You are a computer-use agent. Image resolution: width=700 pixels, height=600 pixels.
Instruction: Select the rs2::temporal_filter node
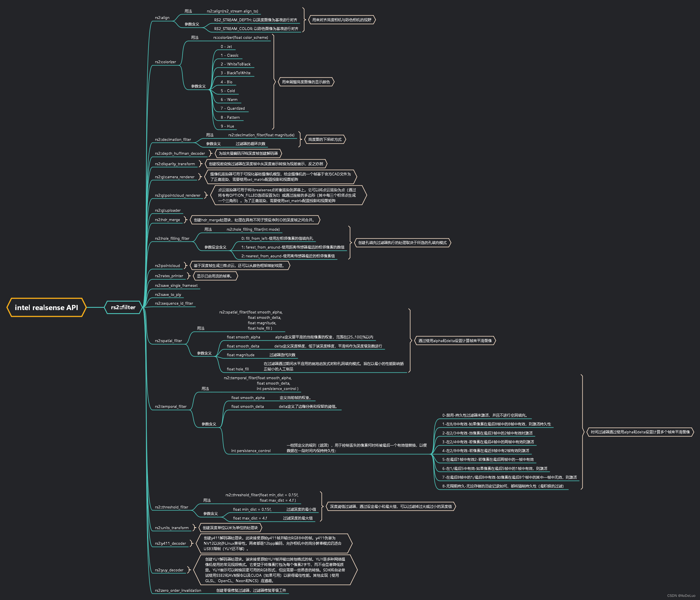171,406
